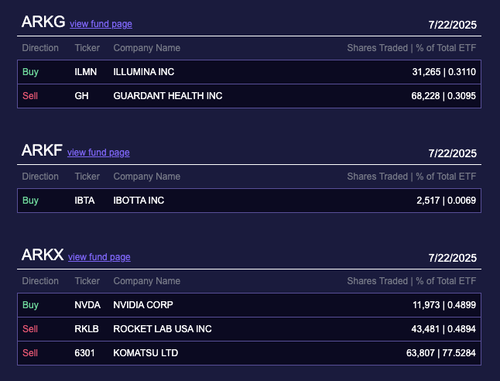Select the IBOTTA INC buy row

tap(249, 200)
